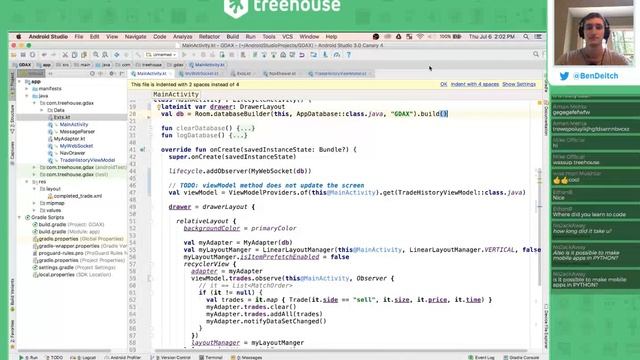
Task: Toggle the TODO tool window
Action: pos(54,358)
